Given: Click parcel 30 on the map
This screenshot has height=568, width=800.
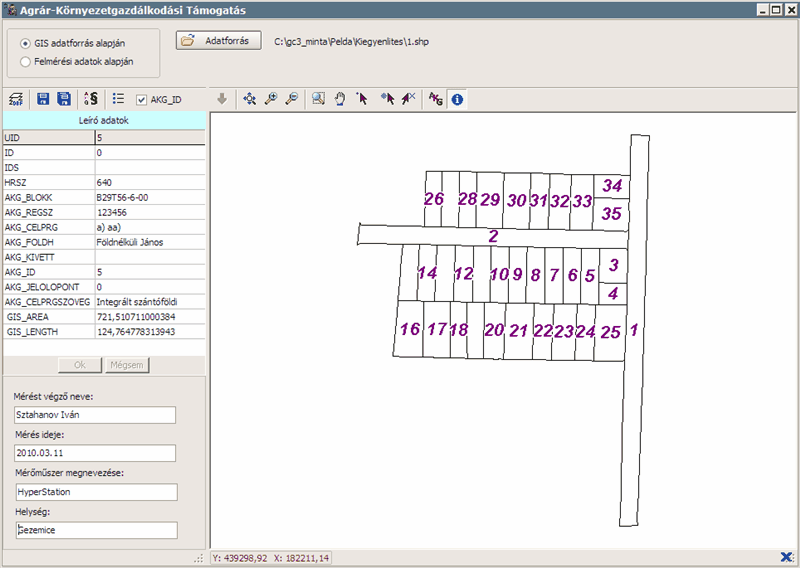Looking at the screenshot, I should click(516, 201).
